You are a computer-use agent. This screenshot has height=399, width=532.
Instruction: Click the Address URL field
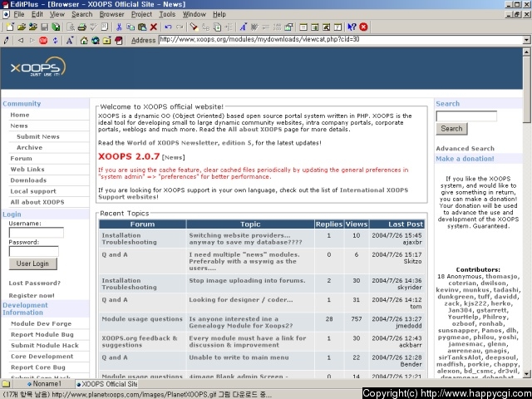[341, 40]
